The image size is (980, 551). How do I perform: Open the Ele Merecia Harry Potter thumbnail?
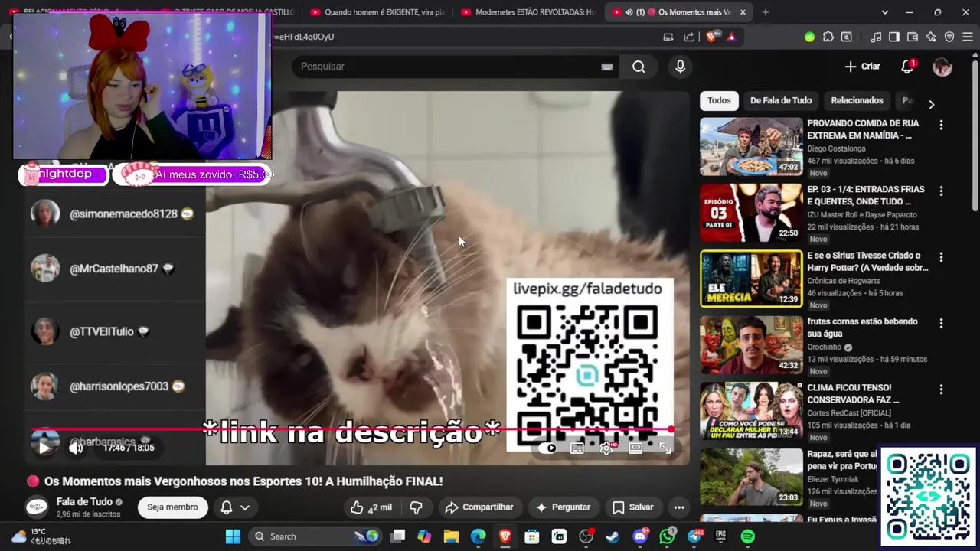click(x=751, y=279)
